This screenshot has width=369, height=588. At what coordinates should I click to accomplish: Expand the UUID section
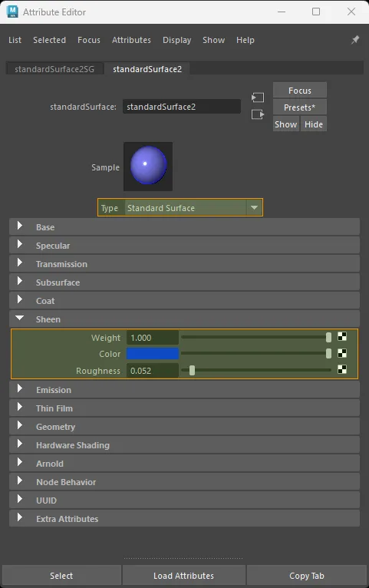(184, 500)
